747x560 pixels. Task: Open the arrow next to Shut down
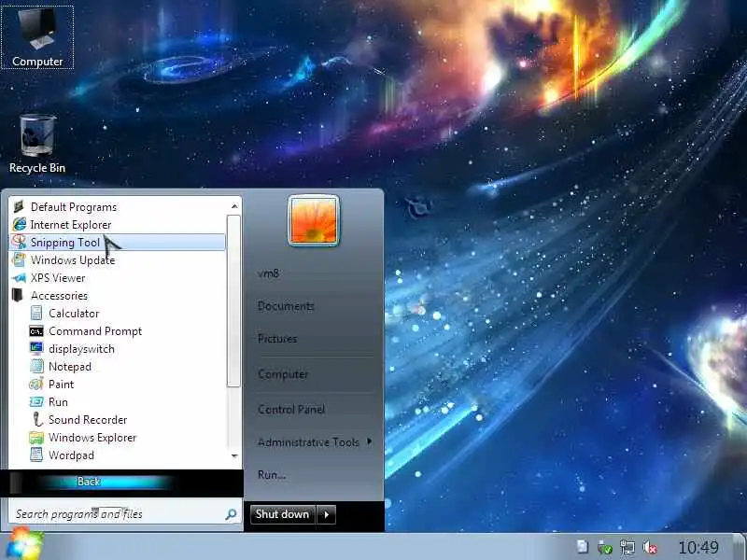coord(326,514)
